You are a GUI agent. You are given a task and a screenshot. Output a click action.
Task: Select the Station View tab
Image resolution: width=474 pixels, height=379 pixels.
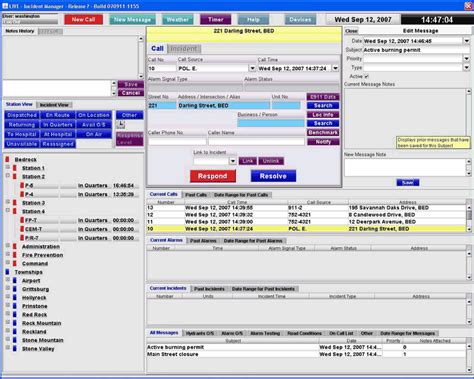[19, 104]
